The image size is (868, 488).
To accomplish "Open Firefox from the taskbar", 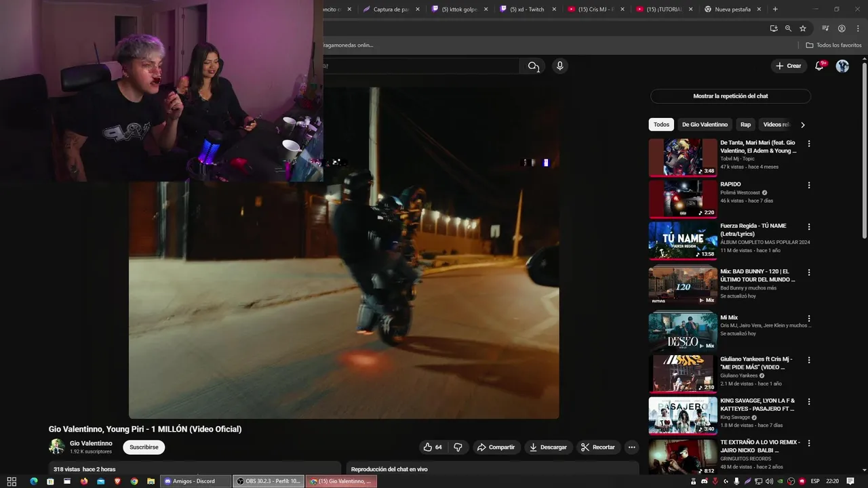I will pos(84,481).
